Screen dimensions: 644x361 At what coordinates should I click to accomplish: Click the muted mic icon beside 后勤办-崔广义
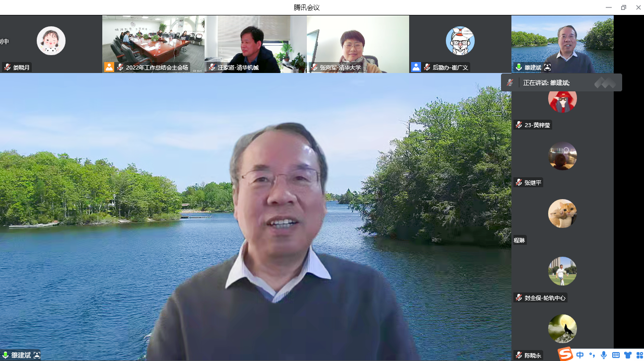coord(428,67)
